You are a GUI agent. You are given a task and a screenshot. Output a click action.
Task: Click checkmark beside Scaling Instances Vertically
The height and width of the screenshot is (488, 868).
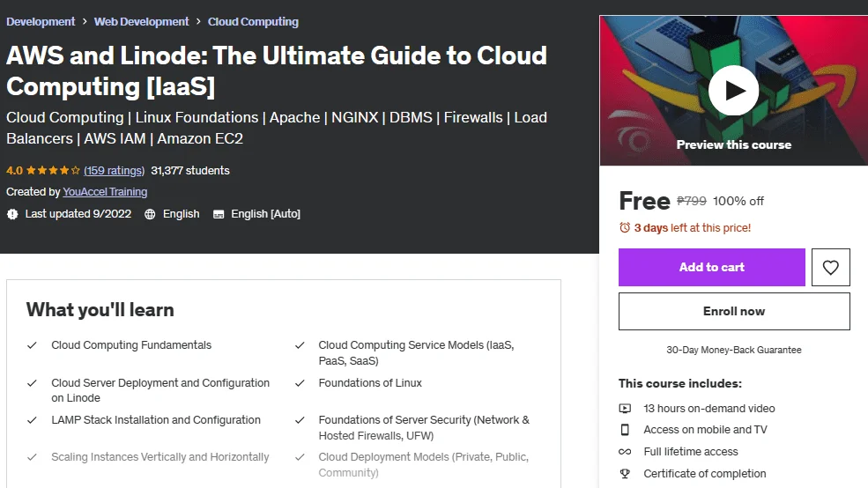coord(32,457)
